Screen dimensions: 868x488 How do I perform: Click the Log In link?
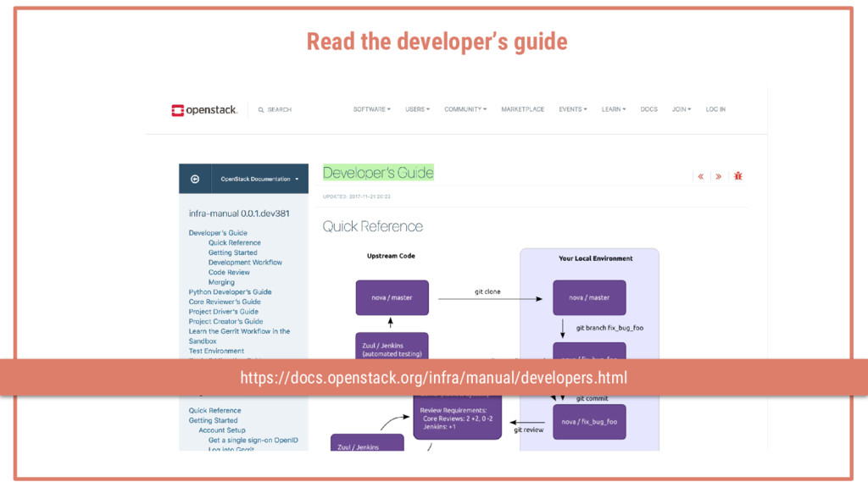(x=715, y=109)
